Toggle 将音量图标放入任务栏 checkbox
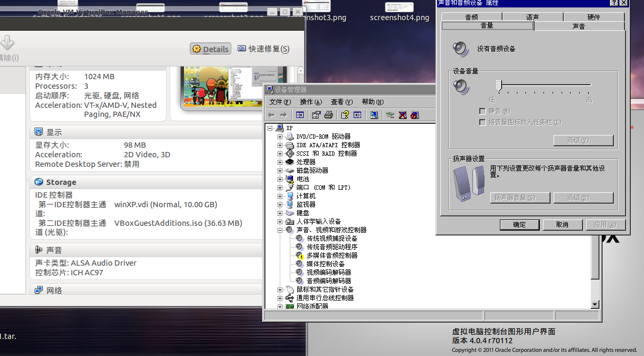This screenshot has height=356, width=644. [483, 123]
